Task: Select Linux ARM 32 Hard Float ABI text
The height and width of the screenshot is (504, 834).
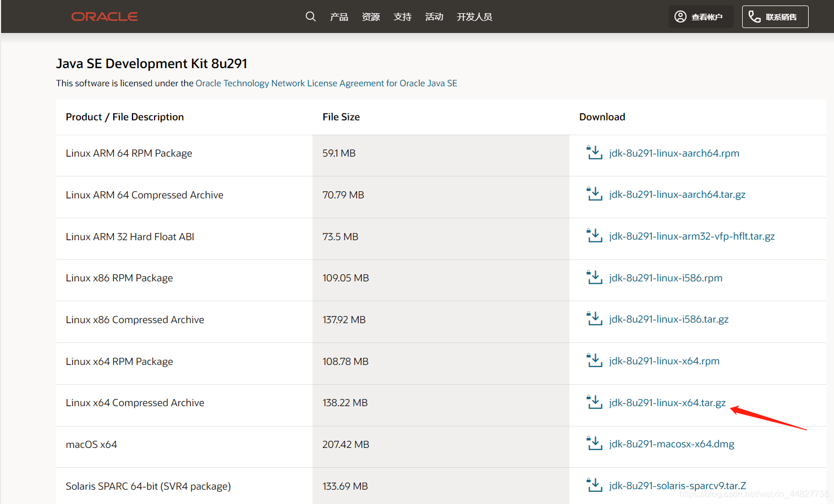Action: (x=130, y=236)
